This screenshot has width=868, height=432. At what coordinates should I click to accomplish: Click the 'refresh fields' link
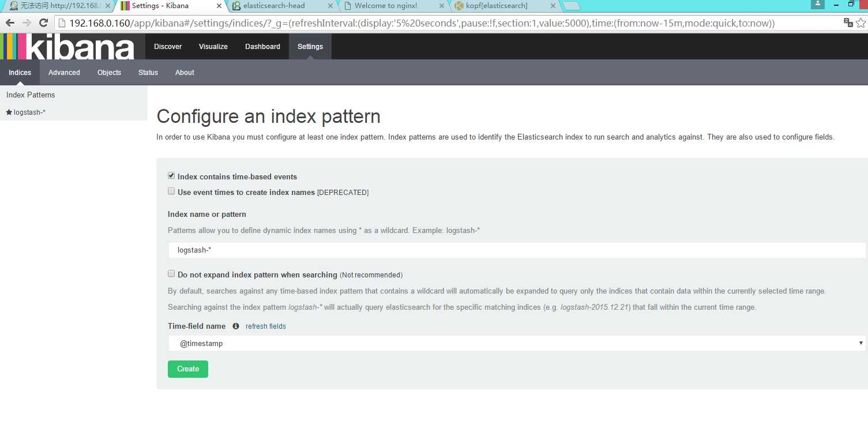point(266,326)
